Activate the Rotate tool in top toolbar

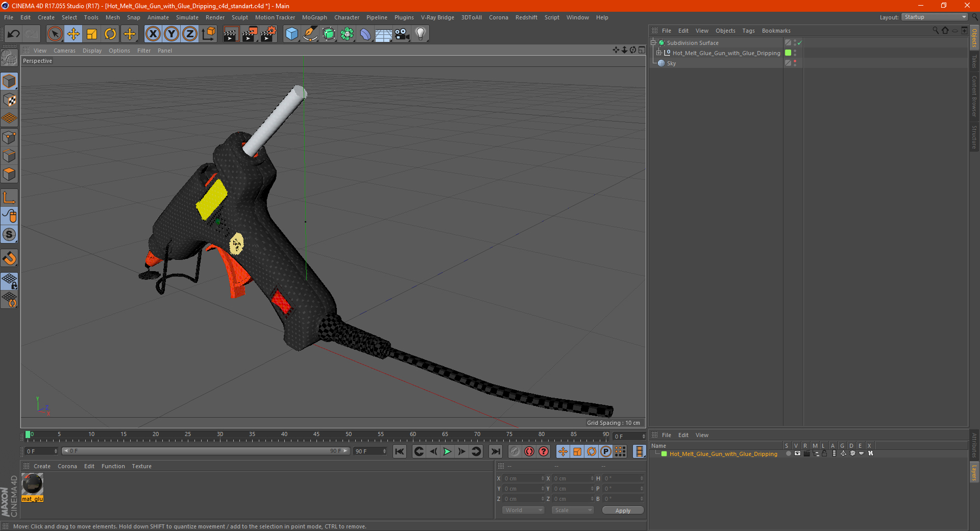pyautogui.click(x=110, y=34)
